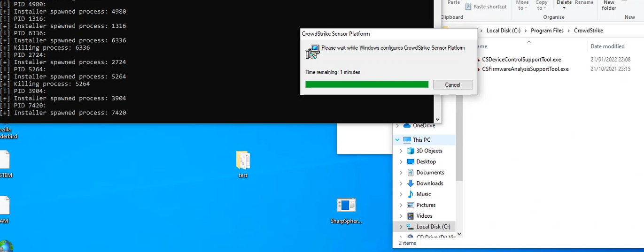Click the Local Disk (C:) drive icon
The width and height of the screenshot is (644, 252).
pyautogui.click(x=411, y=227)
